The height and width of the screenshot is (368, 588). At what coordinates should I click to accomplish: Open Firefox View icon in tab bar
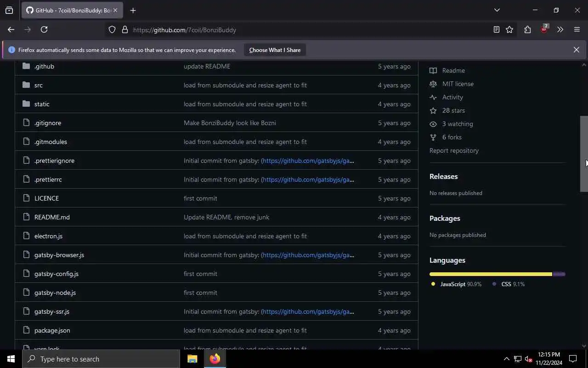[9, 10]
